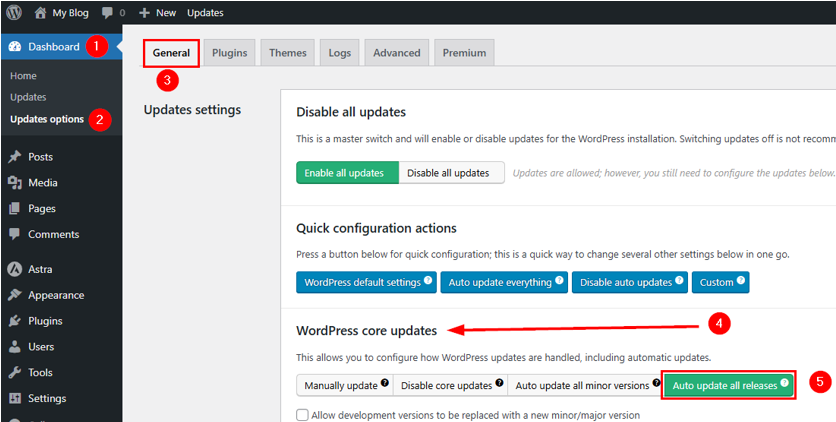Click the Pages icon in sidebar
The width and height of the screenshot is (836, 422).
pos(15,208)
